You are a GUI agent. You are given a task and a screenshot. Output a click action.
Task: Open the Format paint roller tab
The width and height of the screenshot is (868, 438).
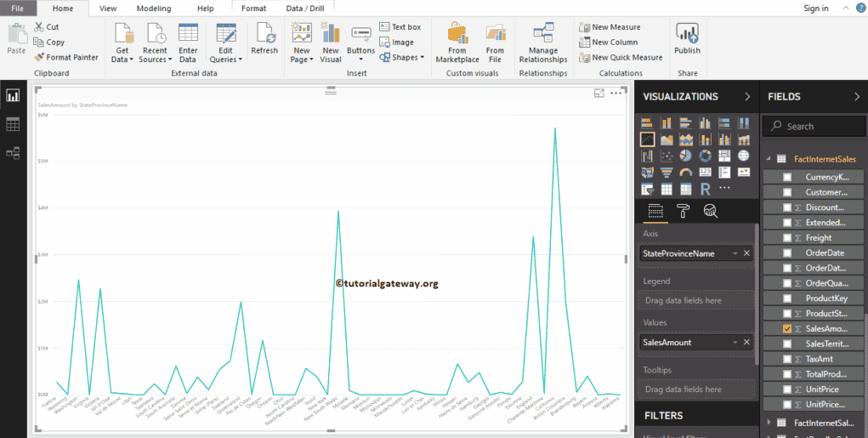683,212
